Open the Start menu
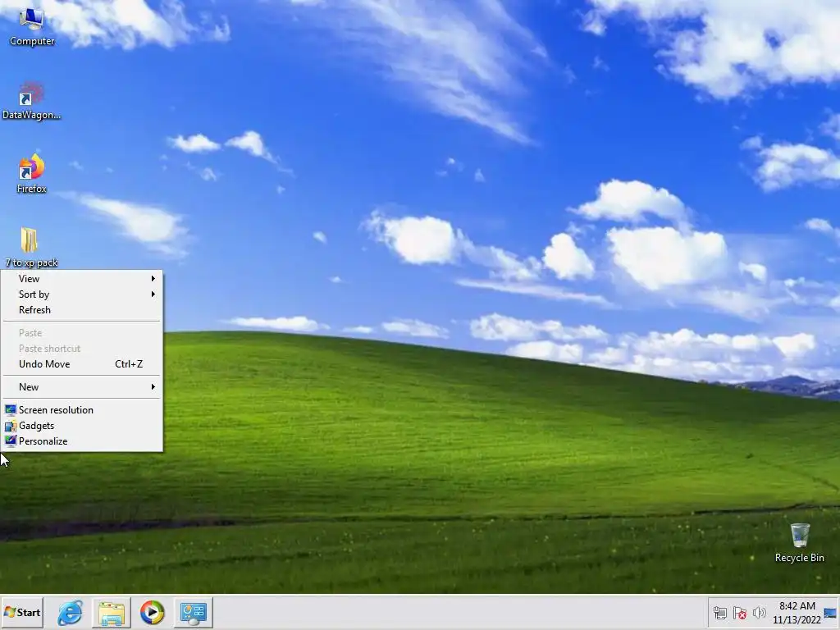 click(22, 612)
